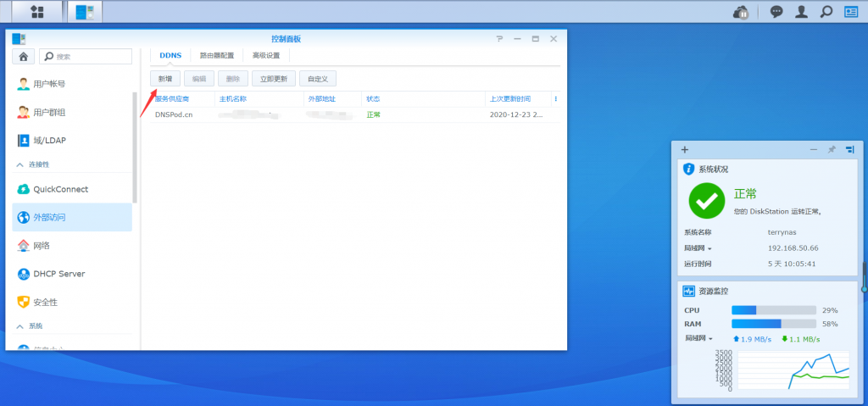Open the table column options menu
This screenshot has height=406, width=868.
pyautogui.click(x=555, y=98)
